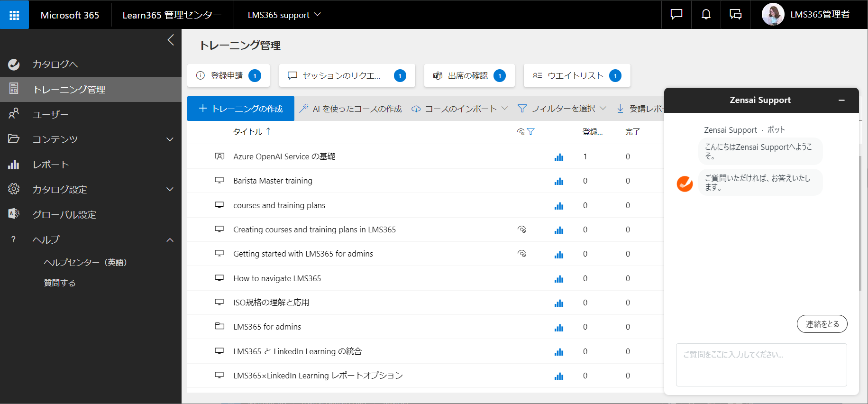868x404 pixels.
Task: Click hidden-status icon on Getting started row
Action: pyautogui.click(x=521, y=254)
